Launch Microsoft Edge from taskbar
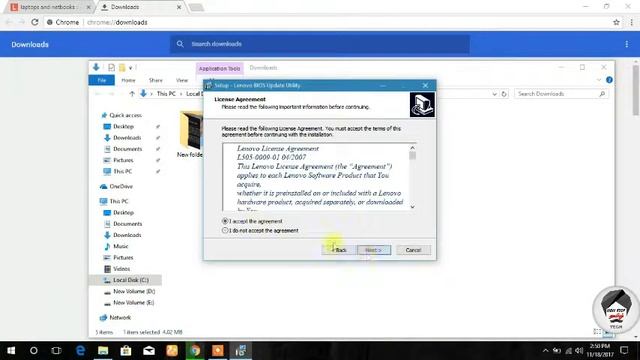640x360 pixels. (80, 351)
